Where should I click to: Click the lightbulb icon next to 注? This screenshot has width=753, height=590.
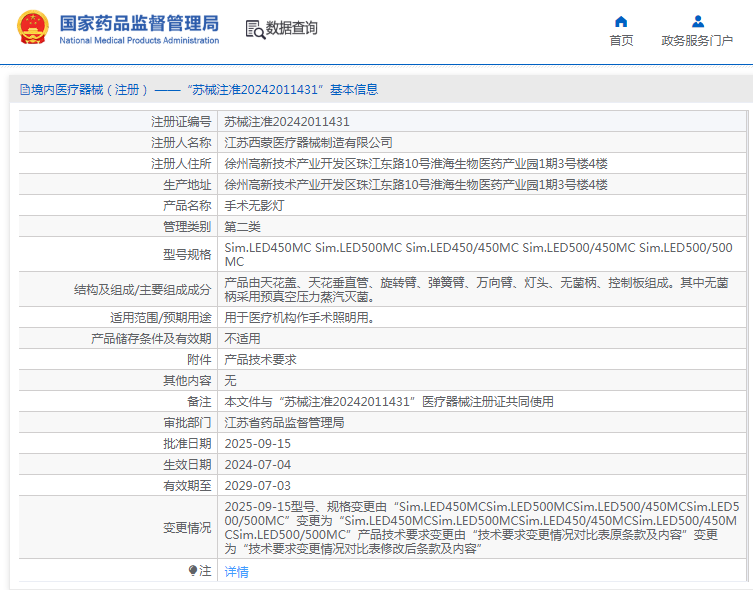(193, 570)
